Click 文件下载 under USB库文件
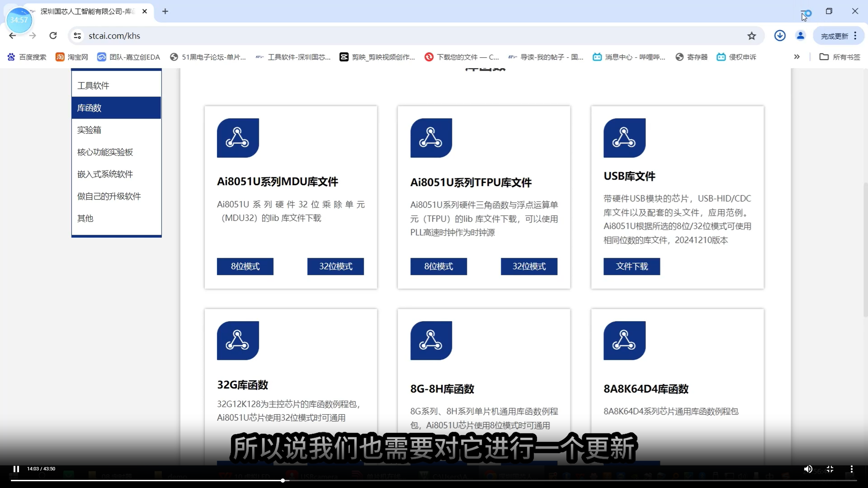Viewport: 868px width, 488px height. [631, 266]
